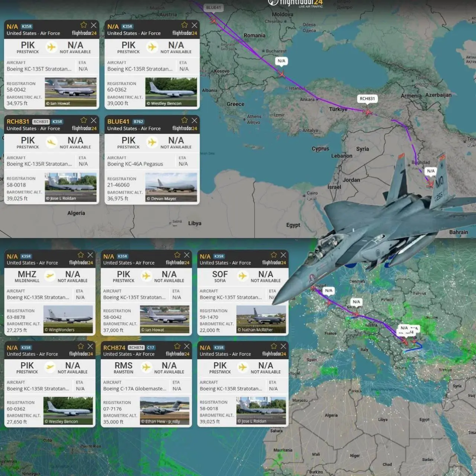The image size is (476, 476).
Task: Star the RCH831 flight card
Action: pyautogui.click(x=84, y=120)
